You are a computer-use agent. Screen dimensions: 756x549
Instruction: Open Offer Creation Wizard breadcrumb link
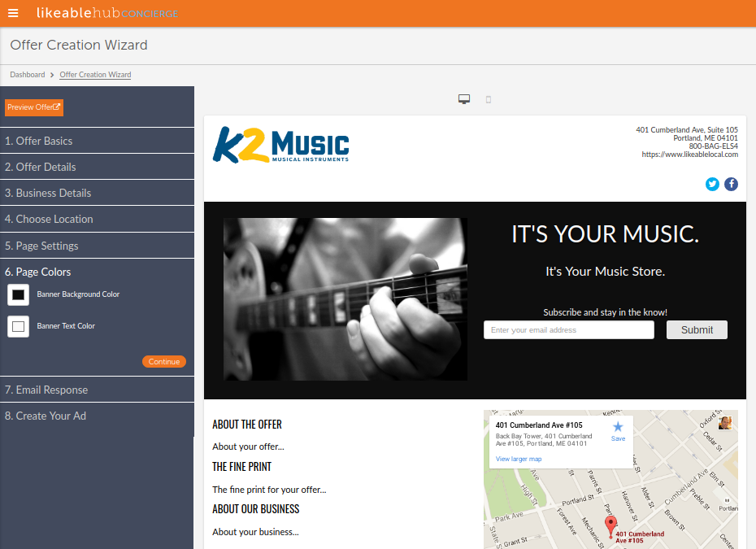point(95,75)
